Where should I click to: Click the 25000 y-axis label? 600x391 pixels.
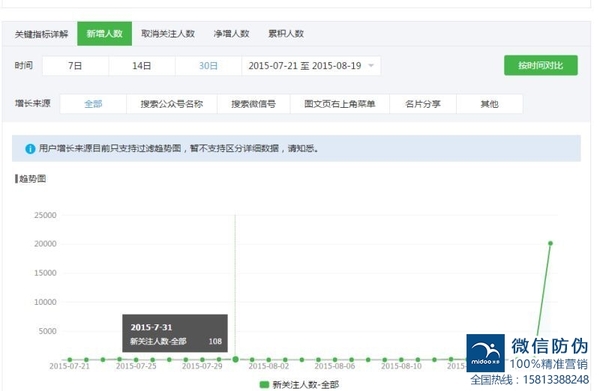coord(45,215)
